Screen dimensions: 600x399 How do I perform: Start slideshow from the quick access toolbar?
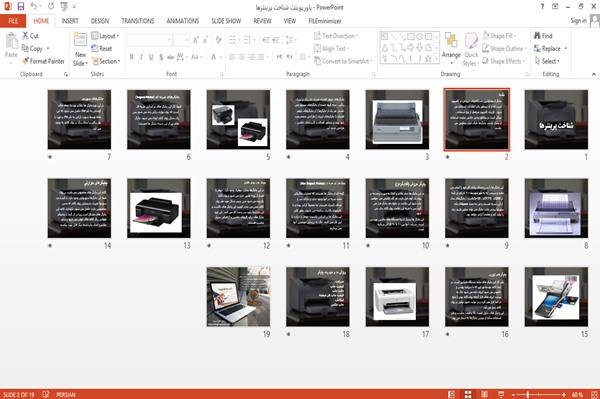click(x=64, y=7)
